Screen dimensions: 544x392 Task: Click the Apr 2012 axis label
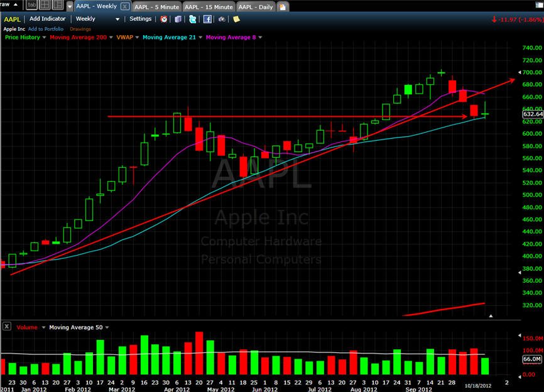pyautogui.click(x=177, y=389)
